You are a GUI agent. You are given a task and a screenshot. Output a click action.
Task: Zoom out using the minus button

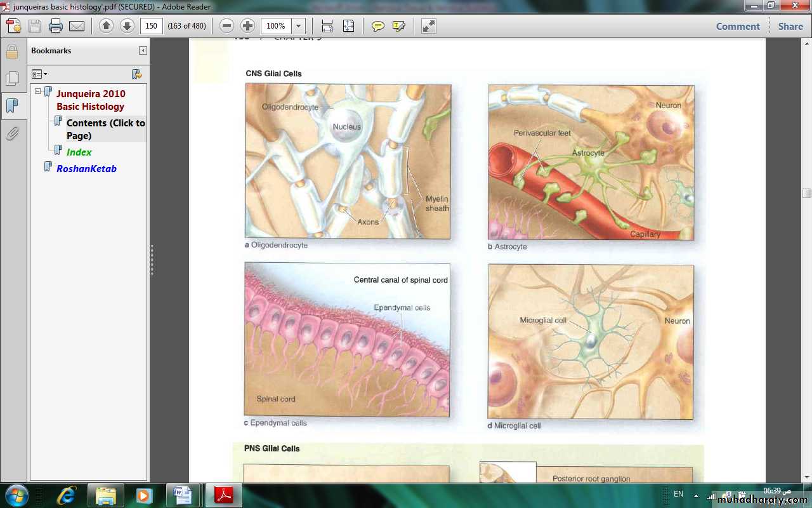pyautogui.click(x=226, y=26)
